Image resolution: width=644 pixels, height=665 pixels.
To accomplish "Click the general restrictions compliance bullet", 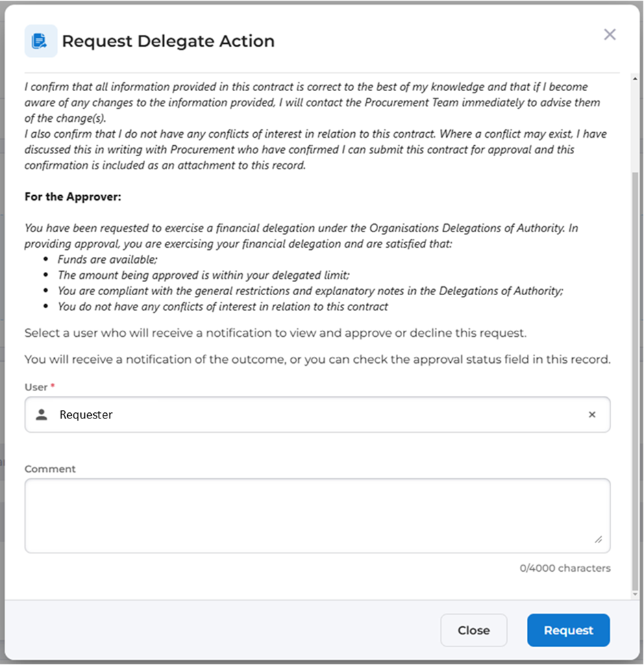I will [310, 291].
